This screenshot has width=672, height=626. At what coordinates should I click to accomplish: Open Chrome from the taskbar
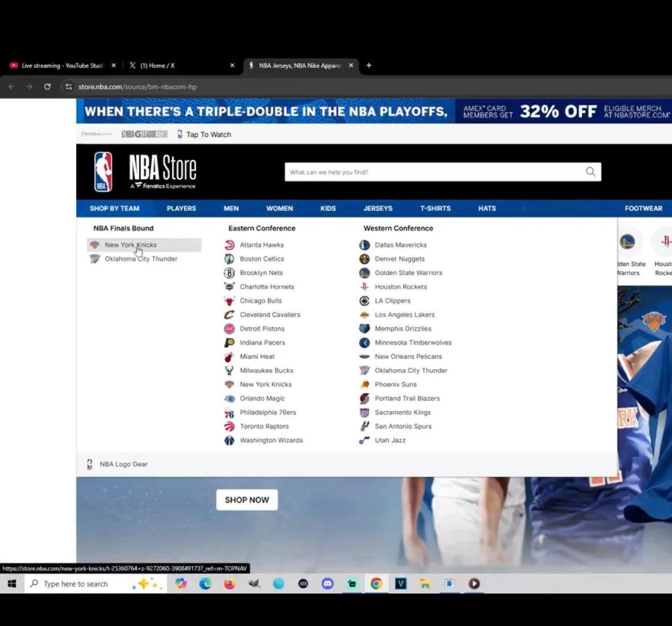[376, 583]
